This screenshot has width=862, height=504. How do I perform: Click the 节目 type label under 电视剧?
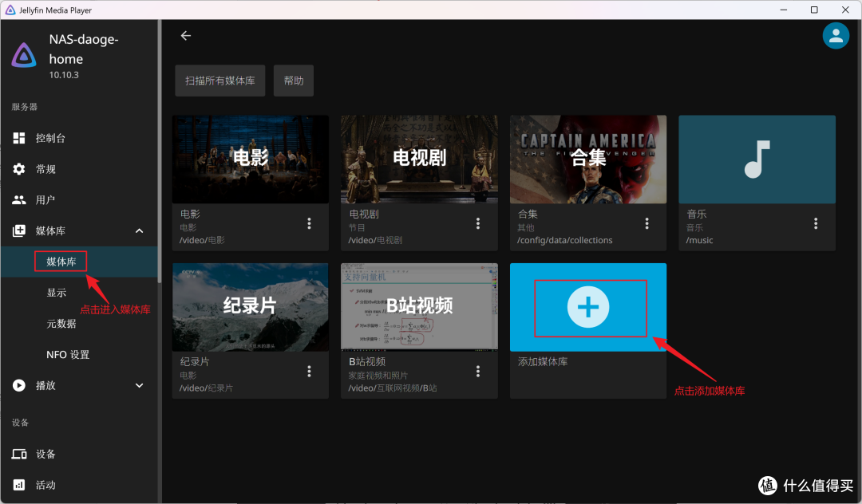(356, 227)
